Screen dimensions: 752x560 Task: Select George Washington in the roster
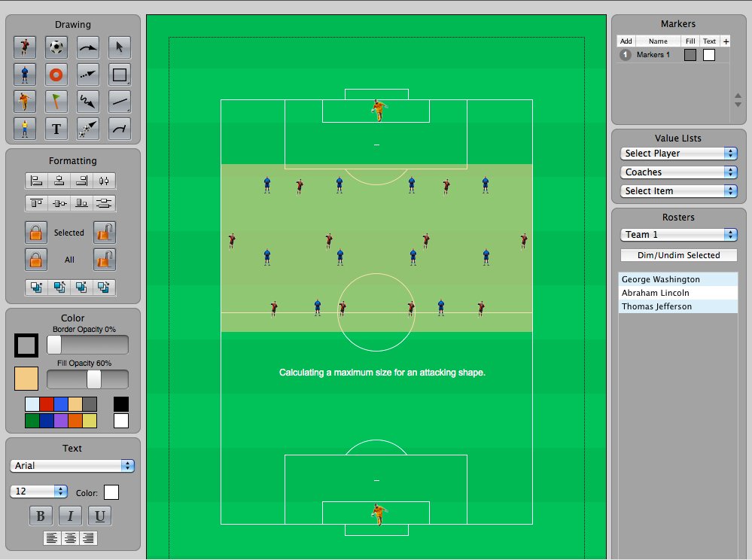678,279
